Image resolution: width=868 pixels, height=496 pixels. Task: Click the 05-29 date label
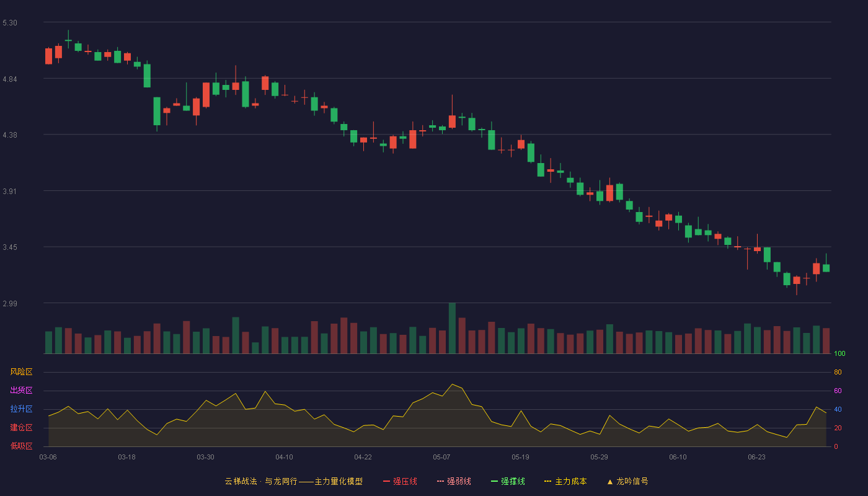pos(599,457)
